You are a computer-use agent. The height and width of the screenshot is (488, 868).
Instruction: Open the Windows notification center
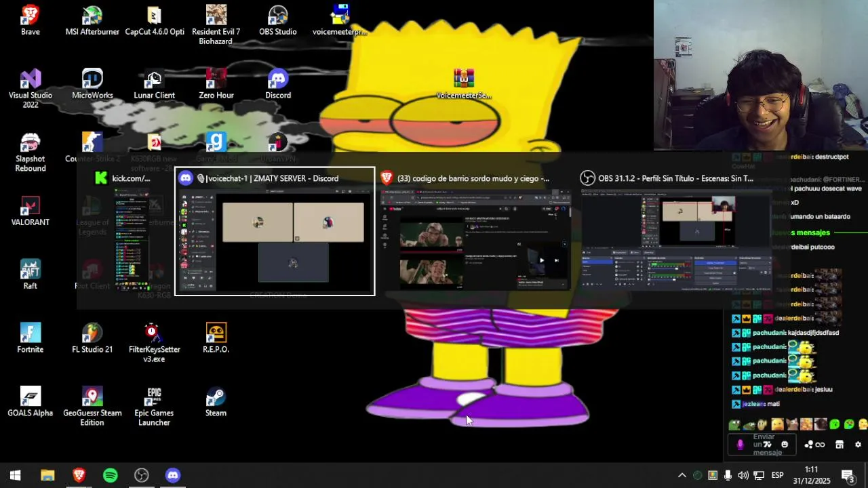pos(848,475)
